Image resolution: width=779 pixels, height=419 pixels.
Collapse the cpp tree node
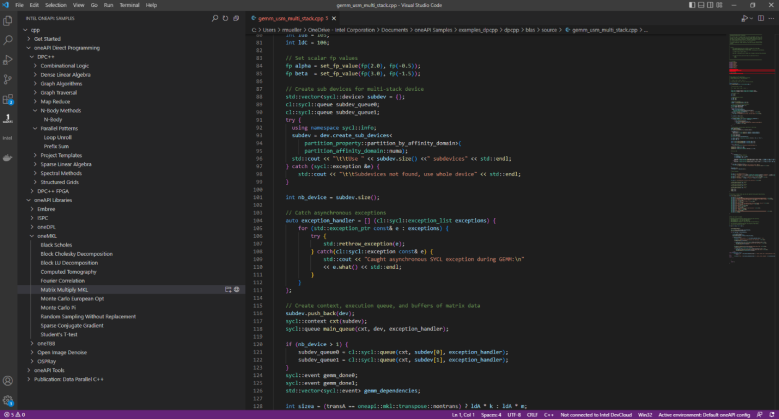point(26,30)
